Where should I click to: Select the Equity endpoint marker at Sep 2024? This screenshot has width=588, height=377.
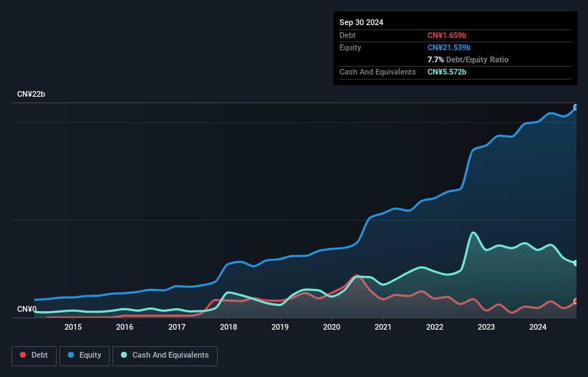click(576, 108)
